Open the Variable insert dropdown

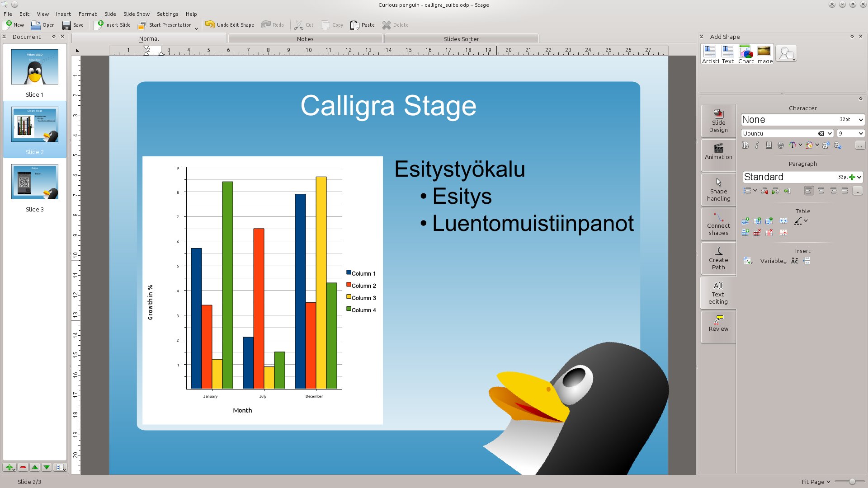(773, 261)
